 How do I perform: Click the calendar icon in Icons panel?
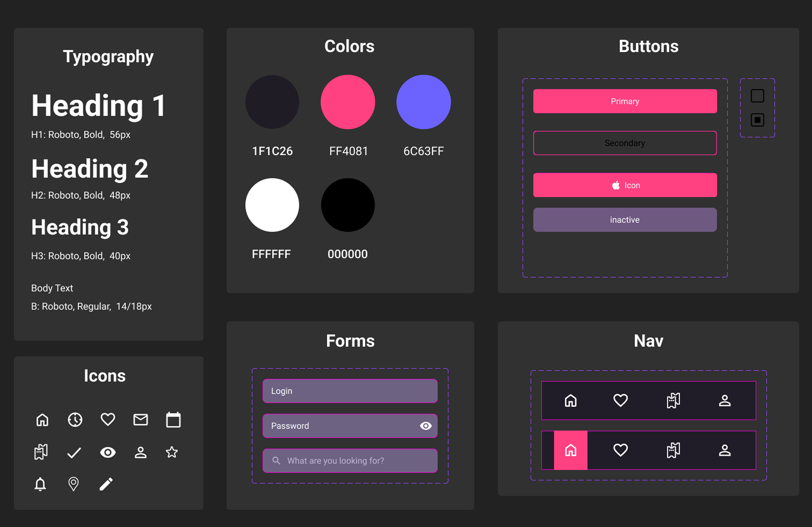point(173,420)
